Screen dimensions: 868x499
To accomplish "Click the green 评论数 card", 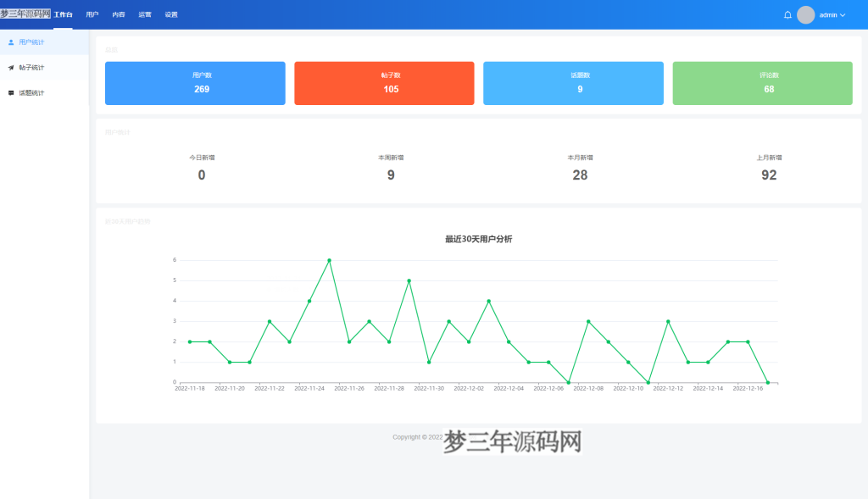I will point(762,83).
